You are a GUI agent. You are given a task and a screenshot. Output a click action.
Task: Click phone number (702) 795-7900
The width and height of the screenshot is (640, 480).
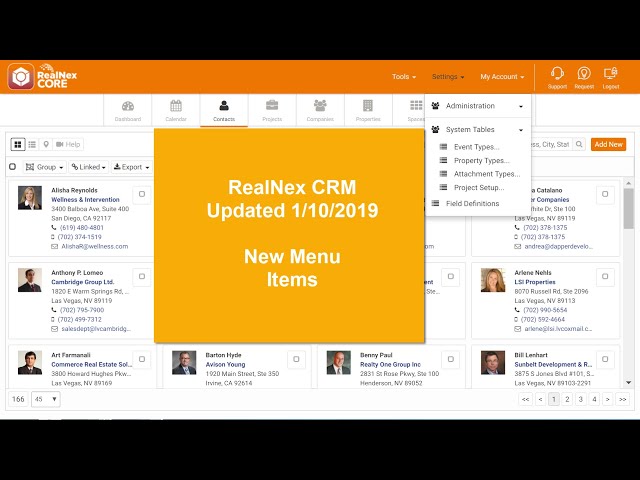82,310
